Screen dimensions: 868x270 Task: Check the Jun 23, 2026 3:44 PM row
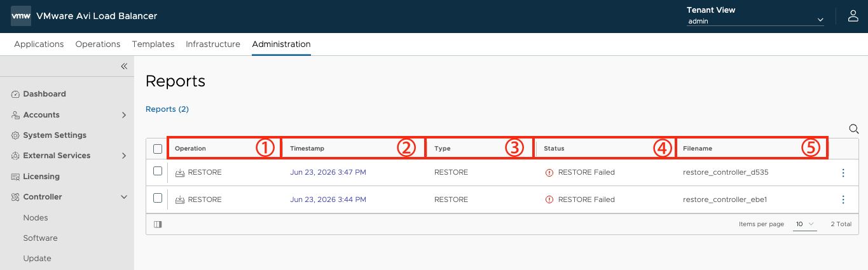click(x=158, y=198)
